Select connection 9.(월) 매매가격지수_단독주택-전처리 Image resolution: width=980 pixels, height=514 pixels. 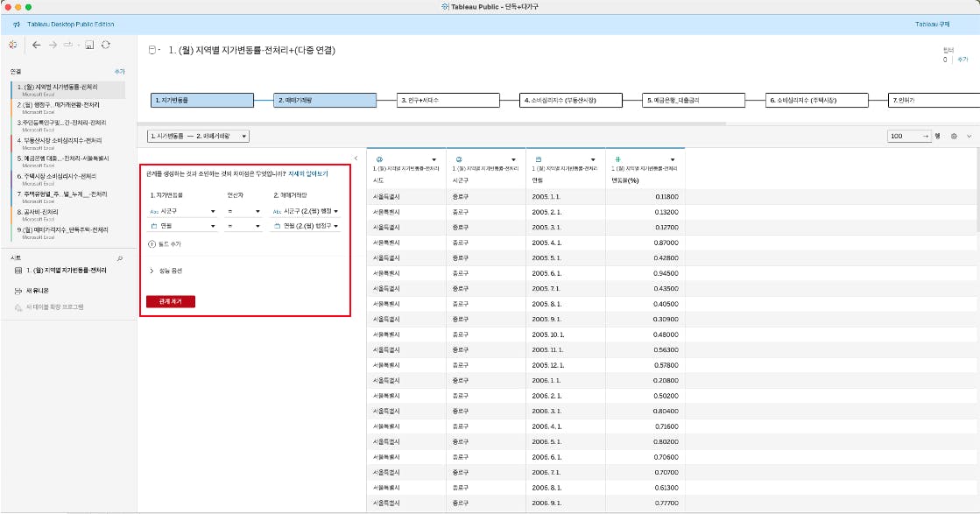(x=67, y=232)
